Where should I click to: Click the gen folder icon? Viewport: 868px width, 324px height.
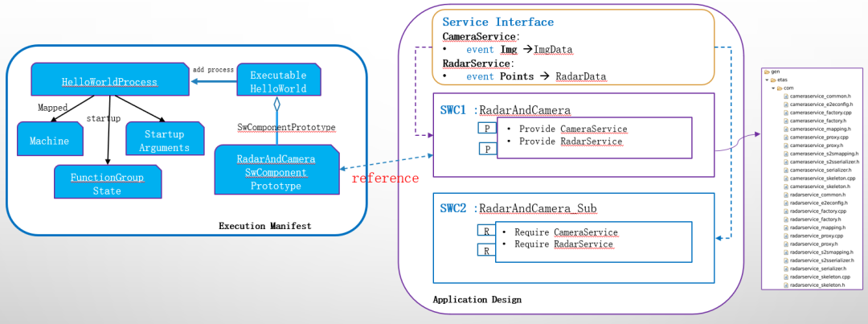pyautogui.click(x=768, y=71)
